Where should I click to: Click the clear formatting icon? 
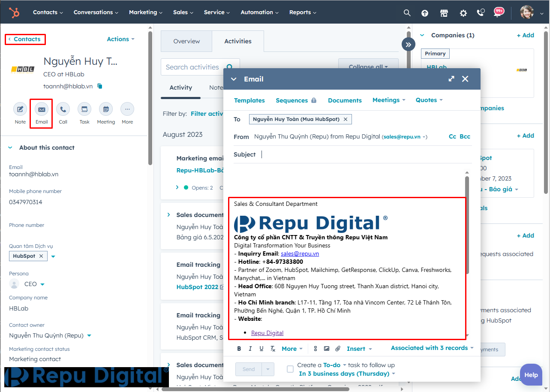pyautogui.click(x=273, y=349)
